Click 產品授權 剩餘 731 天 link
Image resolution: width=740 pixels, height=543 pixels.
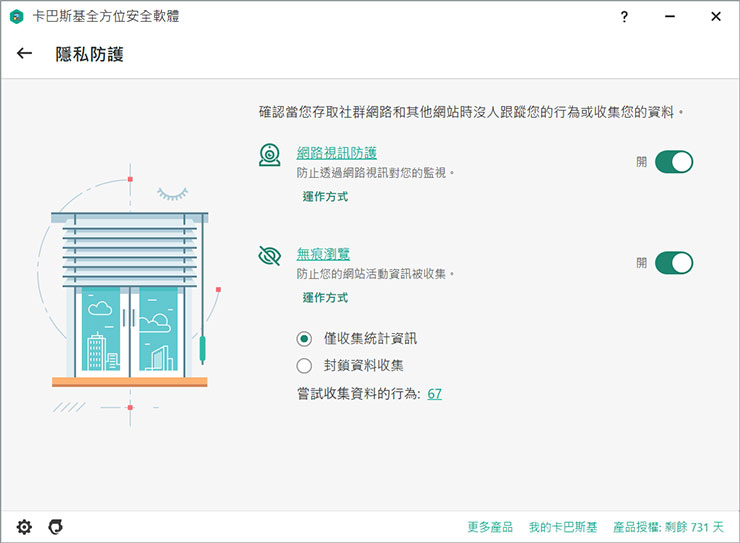(668, 527)
